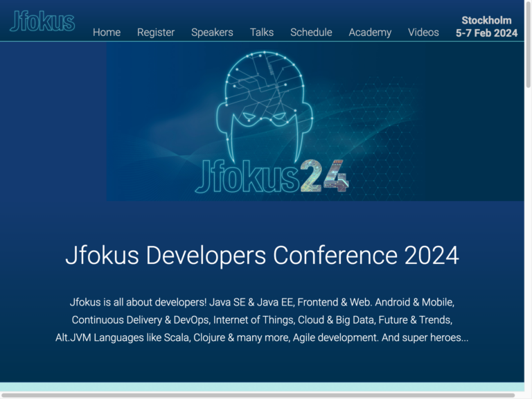Image resolution: width=532 pixels, height=399 pixels.
Task: Click the Jfokus Developers Conference 2024 heading
Action: 262,255
